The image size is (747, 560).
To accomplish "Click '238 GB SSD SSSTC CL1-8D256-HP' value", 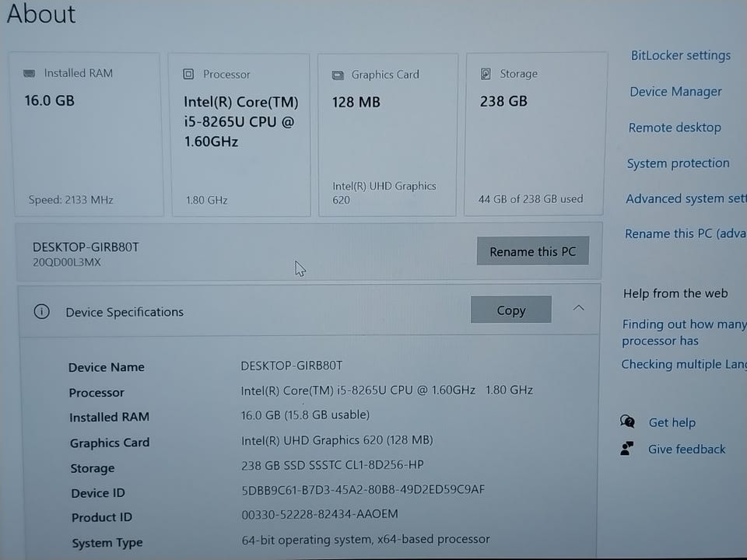I will point(332,465).
